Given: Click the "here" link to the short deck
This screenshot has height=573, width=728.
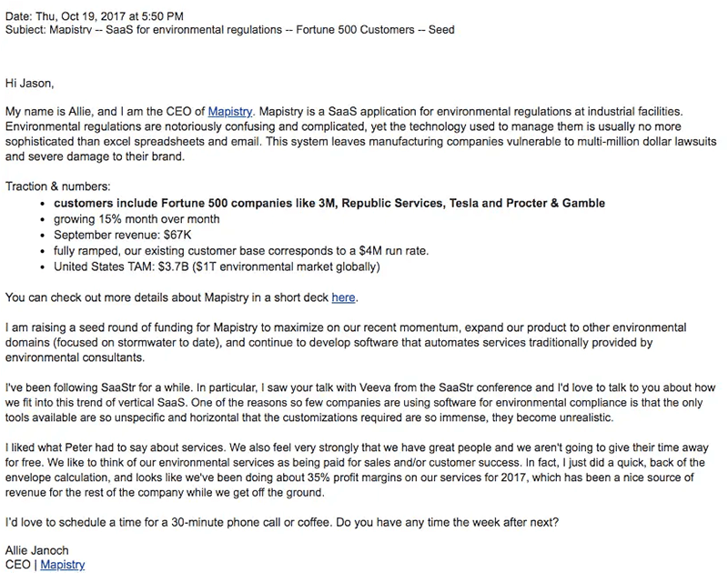Looking at the screenshot, I should 343,297.
